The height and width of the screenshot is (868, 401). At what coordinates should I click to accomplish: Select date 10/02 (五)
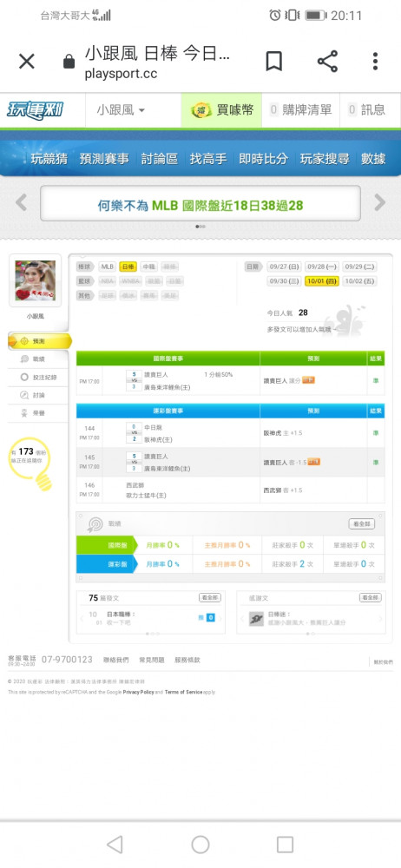pyautogui.click(x=359, y=281)
